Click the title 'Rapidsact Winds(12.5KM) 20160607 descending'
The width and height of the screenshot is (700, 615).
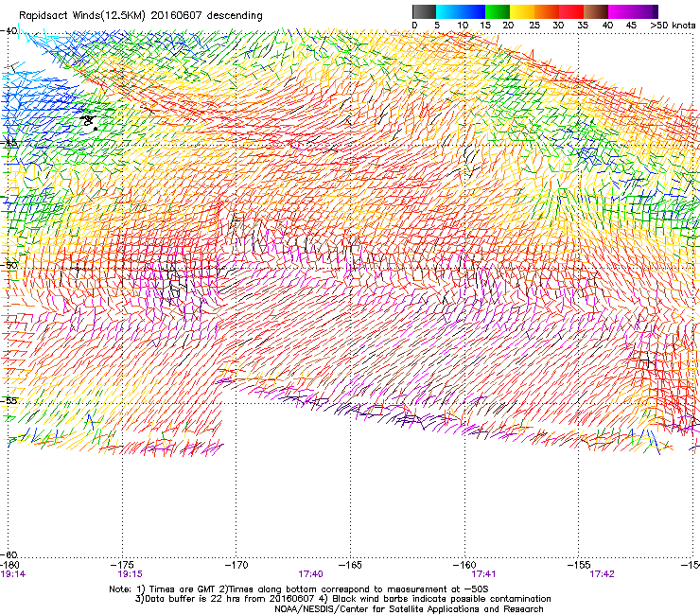(141, 16)
